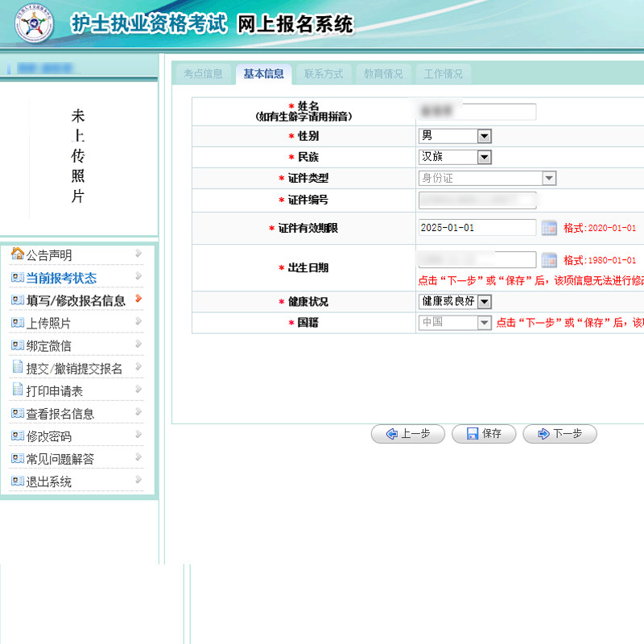The image size is (644, 644).
Task: Click arrow at right of 打印申请表
Action: [138, 389]
